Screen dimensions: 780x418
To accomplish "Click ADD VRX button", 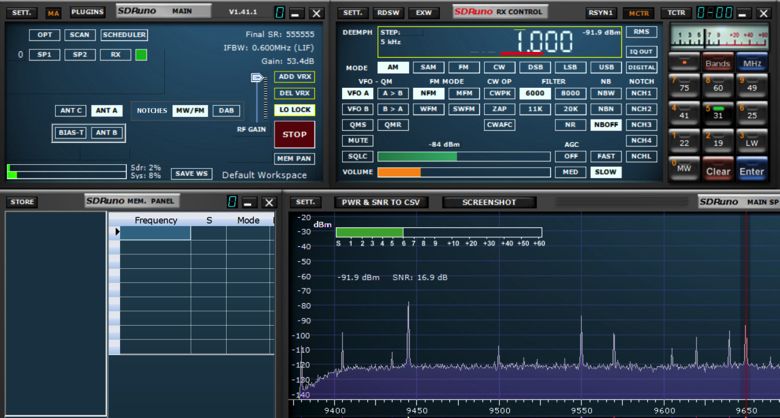I will point(294,77).
